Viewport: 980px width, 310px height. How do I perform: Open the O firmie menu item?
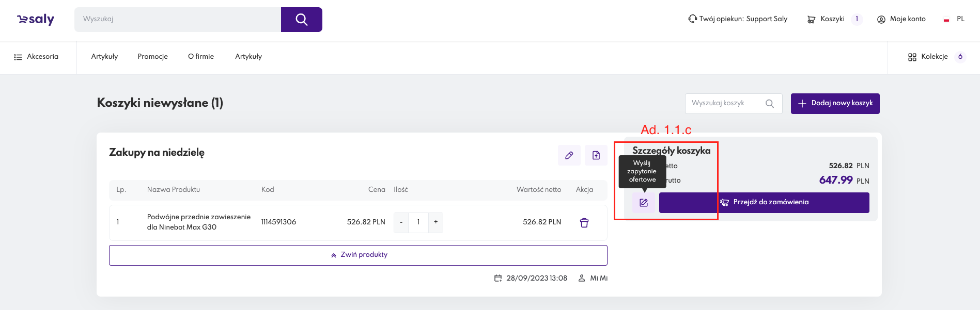point(200,57)
